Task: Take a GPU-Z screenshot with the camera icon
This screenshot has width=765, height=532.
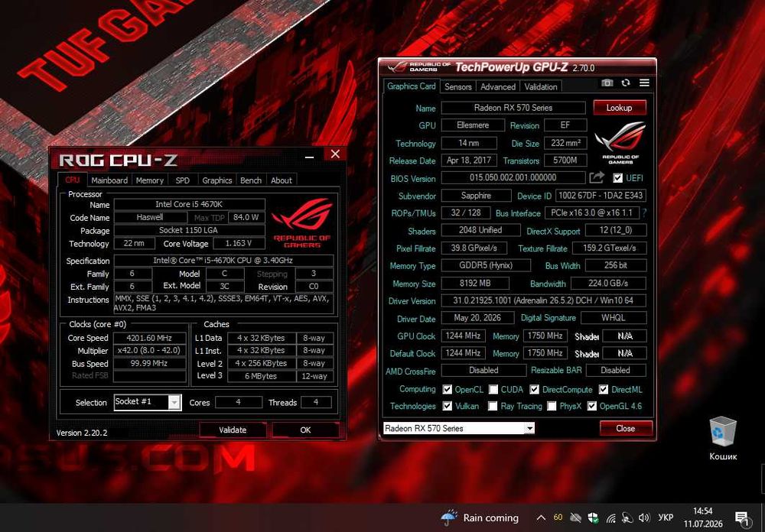Action: coord(607,83)
